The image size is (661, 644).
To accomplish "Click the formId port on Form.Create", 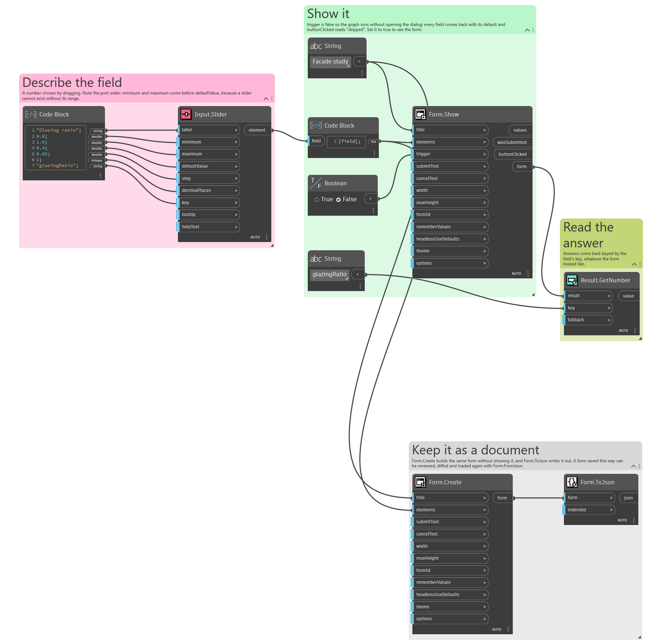I will point(450,570).
